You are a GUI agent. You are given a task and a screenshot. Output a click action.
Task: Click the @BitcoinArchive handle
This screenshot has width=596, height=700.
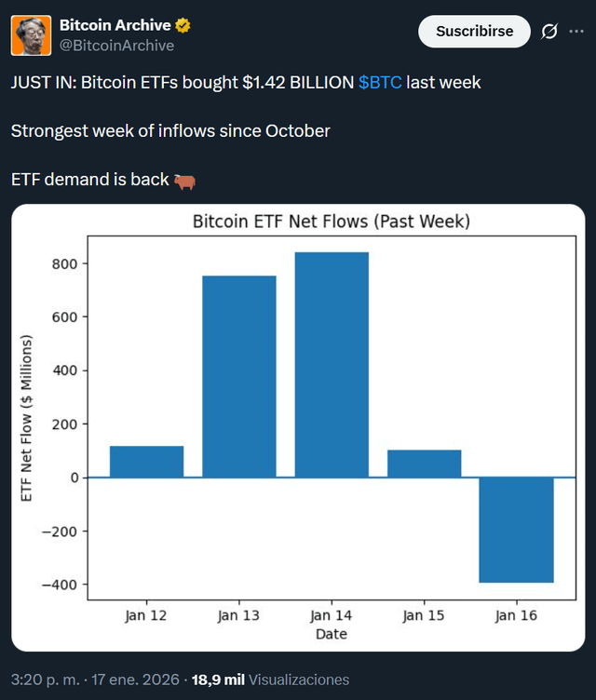116,45
